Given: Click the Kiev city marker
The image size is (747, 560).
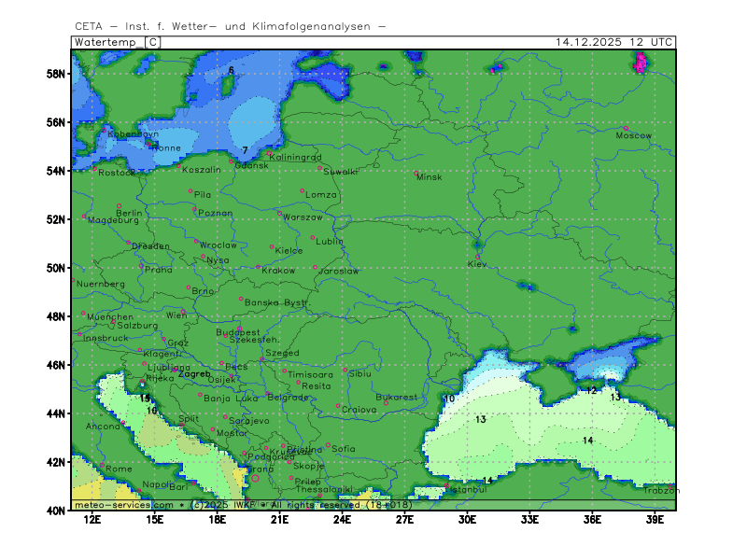Looking at the screenshot, I should click(x=478, y=257).
